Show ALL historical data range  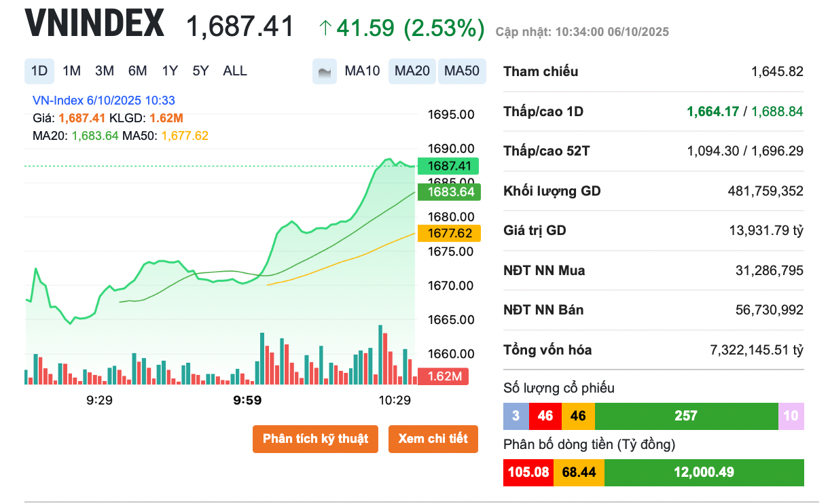(x=235, y=71)
